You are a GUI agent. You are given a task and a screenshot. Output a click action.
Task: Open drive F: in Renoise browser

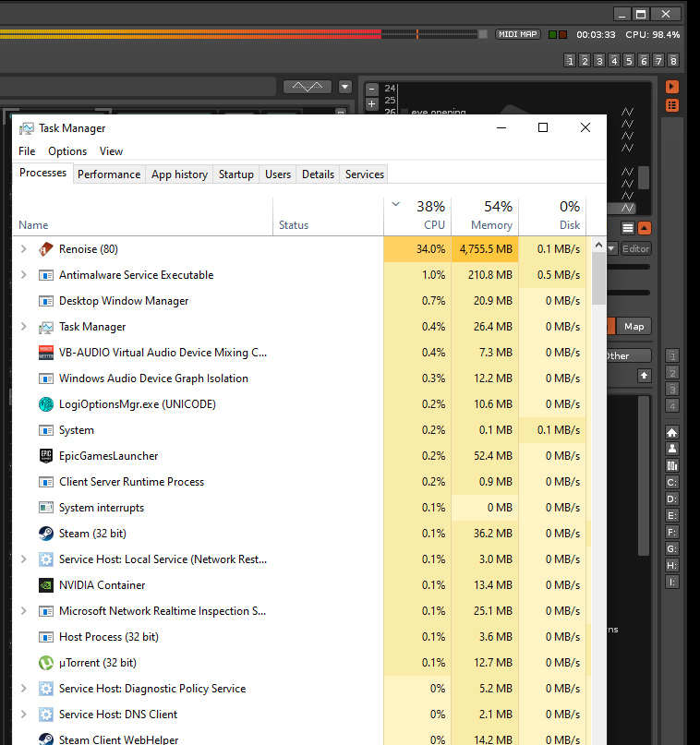[x=672, y=532]
